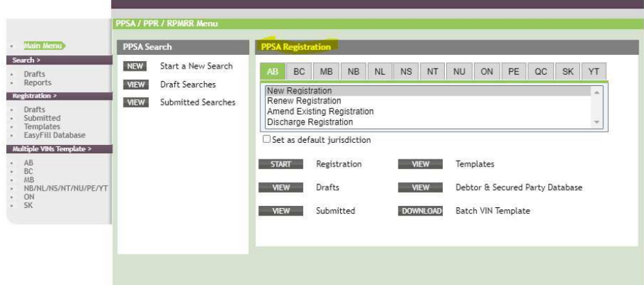644x285 pixels.
Task: Choose New Registration in the list
Action: [x=428, y=91]
